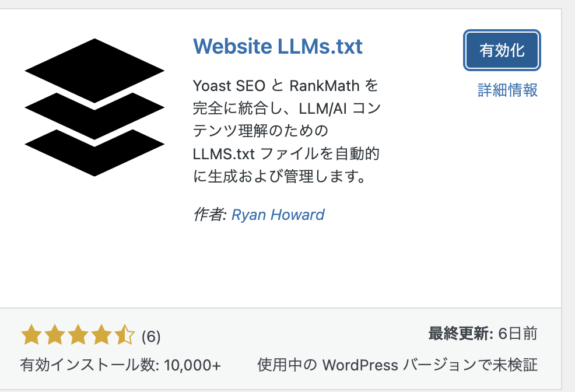Open the 詳細情報 details link

pyautogui.click(x=507, y=90)
